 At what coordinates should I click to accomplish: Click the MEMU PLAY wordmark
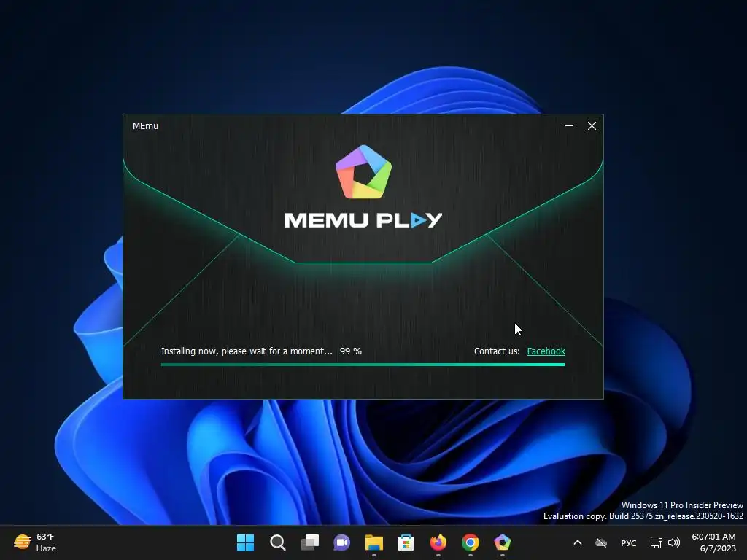point(363,220)
